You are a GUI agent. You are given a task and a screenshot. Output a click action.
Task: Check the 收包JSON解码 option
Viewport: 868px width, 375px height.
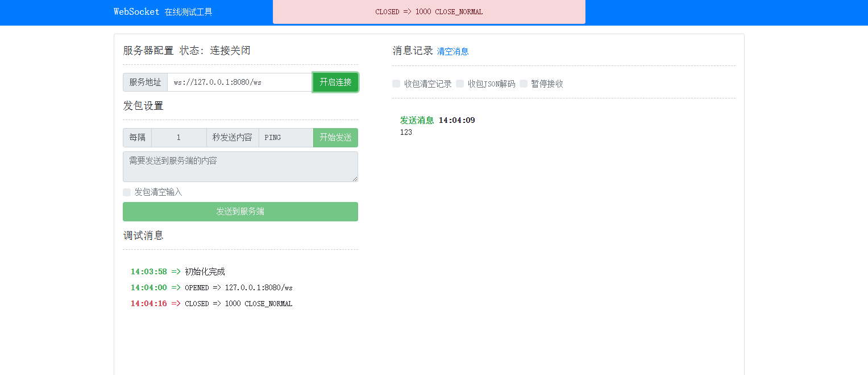460,84
